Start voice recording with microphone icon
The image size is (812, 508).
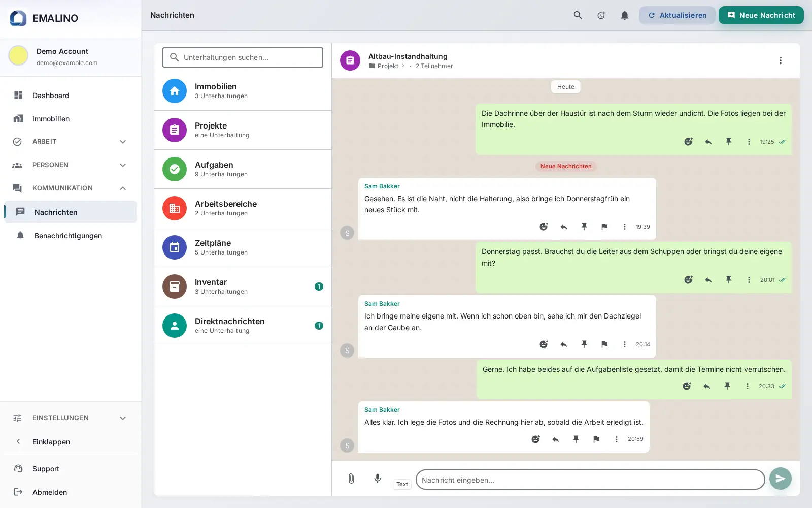tap(378, 479)
